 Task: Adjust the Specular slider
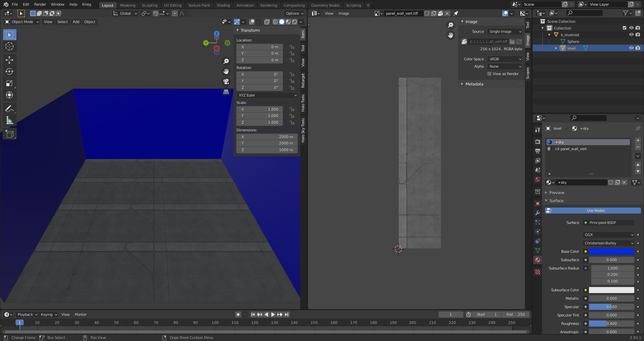[x=611, y=307]
